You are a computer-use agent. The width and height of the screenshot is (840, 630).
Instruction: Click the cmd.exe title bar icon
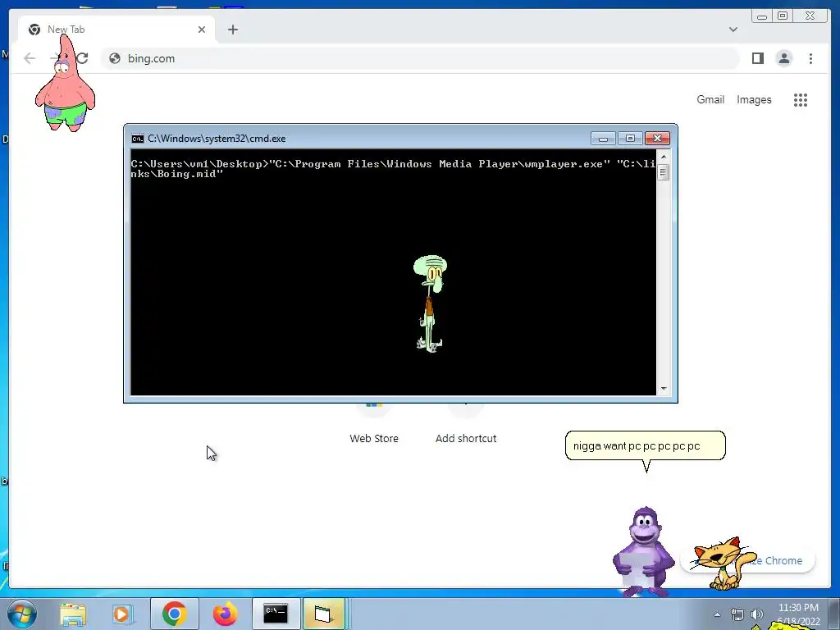click(138, 139)
